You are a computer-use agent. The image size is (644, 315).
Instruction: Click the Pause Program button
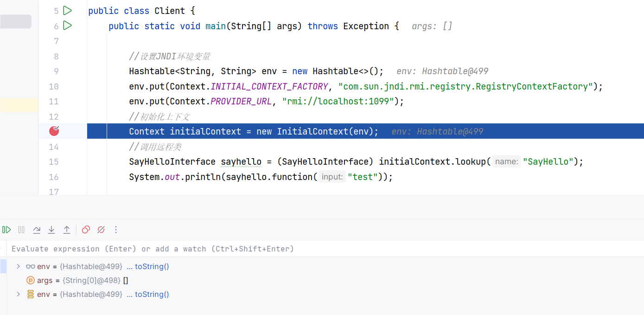(21, 230)
